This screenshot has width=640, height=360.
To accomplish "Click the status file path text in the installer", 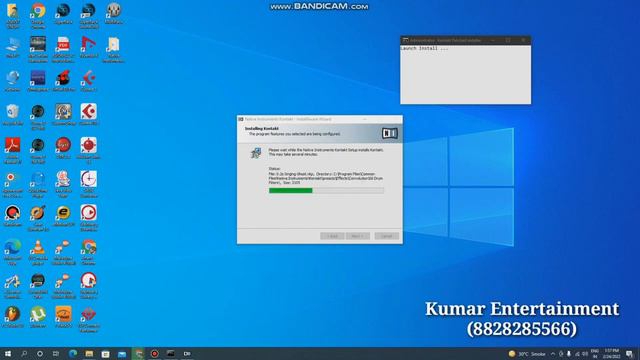I will (326, 178).
